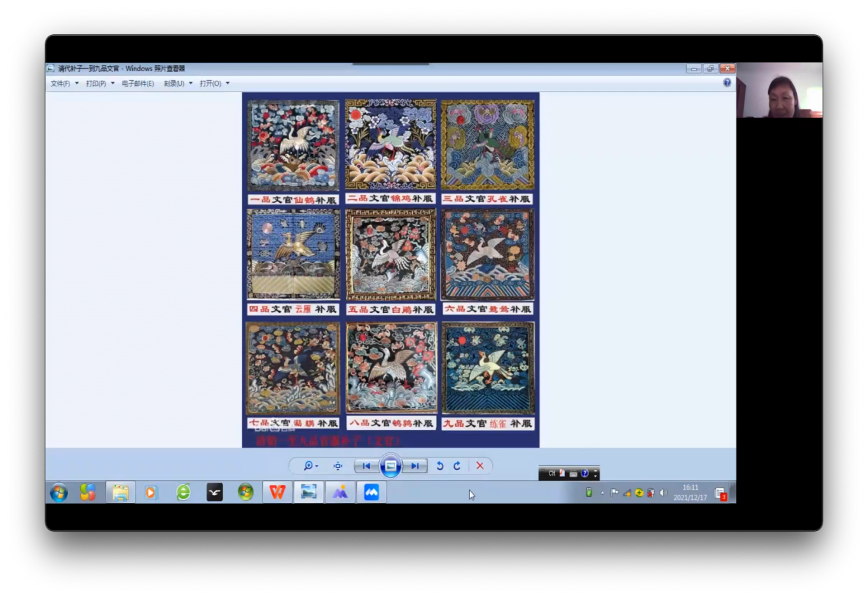
Task: Rotate the image counterclockwise
Action: pos(439,466)
